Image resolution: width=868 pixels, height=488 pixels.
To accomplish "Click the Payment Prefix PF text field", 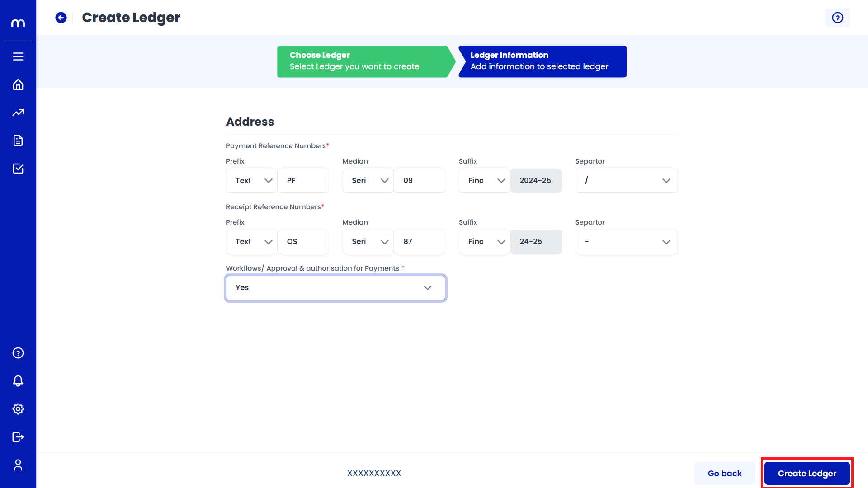I will click(x=303, y=181).
